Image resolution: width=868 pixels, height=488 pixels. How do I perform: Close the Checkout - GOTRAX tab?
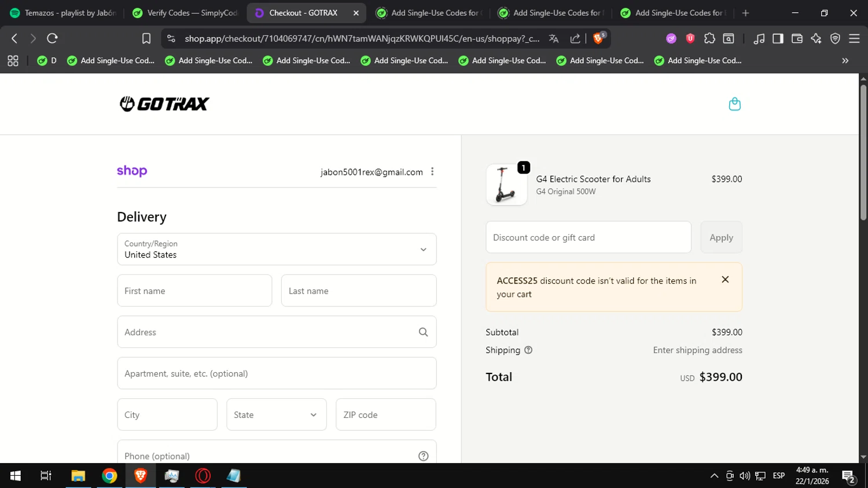356,13
